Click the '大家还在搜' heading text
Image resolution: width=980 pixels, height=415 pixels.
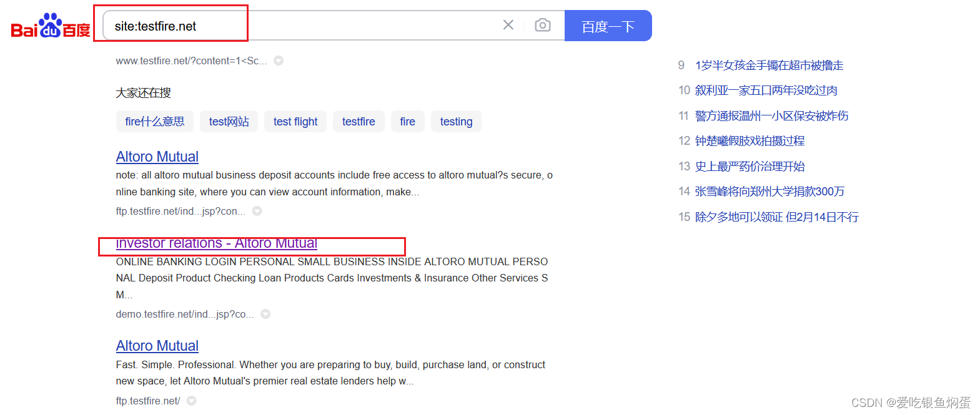pyautogui.click(x=143, y=93)
